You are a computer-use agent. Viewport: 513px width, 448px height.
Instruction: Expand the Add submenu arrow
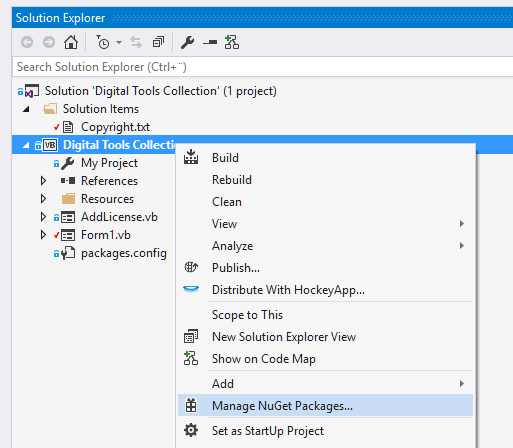click(462, 384)
